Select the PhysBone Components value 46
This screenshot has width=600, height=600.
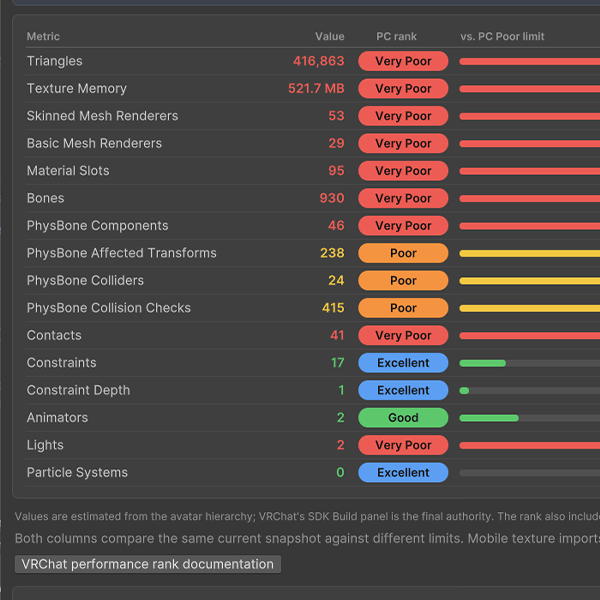click(336, 226)
